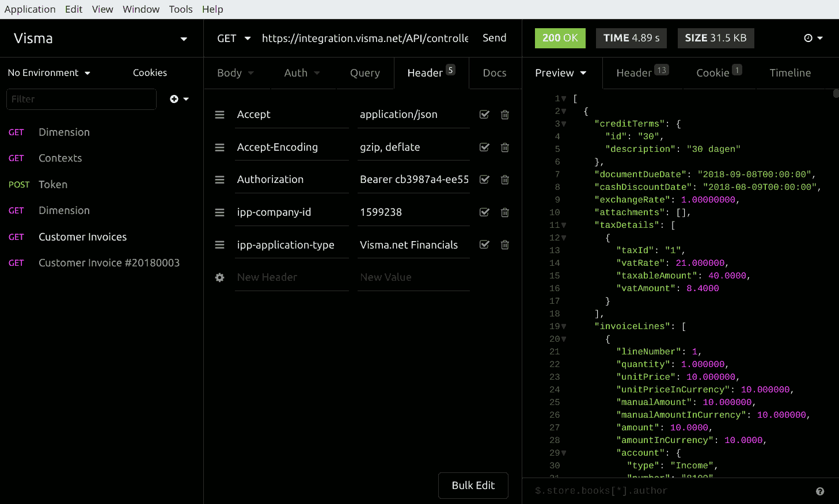839x504 pixels.
Task: Switch to the Query tab
Action: [365, 73]
